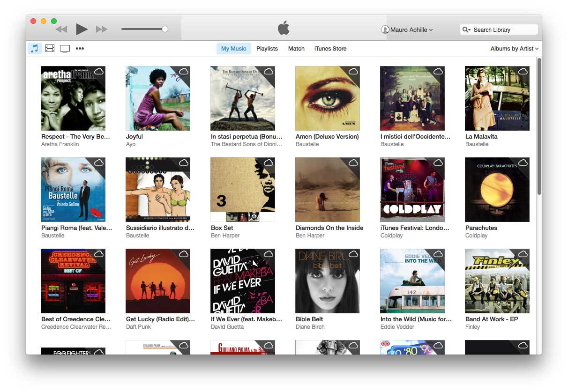This screenshot has height=392, width=568.
Task: Click cloud icon on Amen Deluxe Version
Action: pos(353,72)
